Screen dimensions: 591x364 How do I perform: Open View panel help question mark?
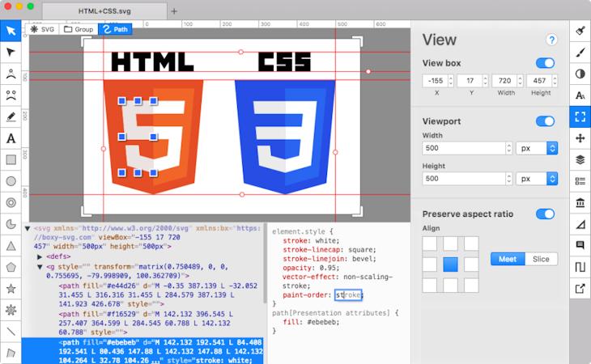click(x=551, y=40)
